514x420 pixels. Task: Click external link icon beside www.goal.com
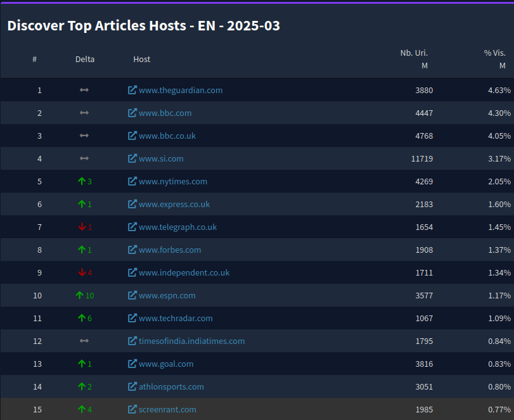(x=132, y=364)
